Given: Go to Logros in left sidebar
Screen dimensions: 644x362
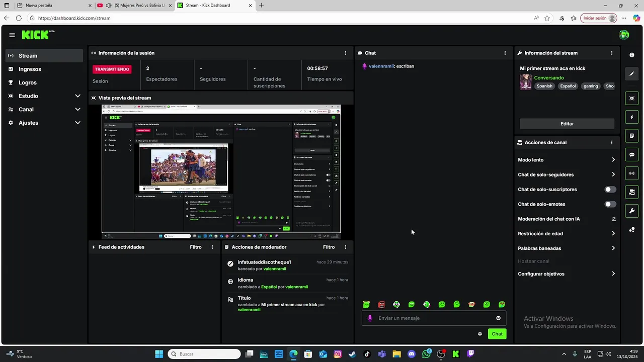Looking at the screenshot, I should (44, 82).
